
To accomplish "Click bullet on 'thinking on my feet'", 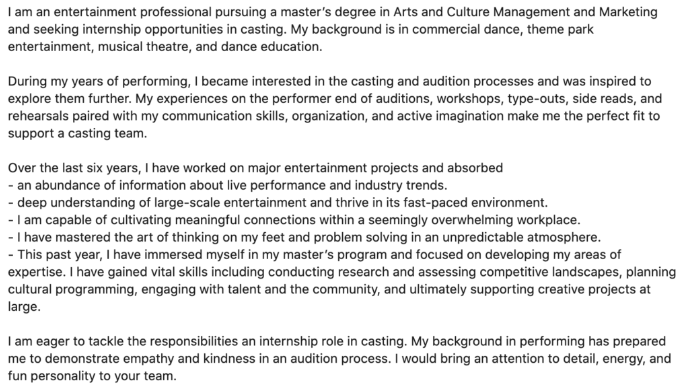I will click(x=304, y=237).
